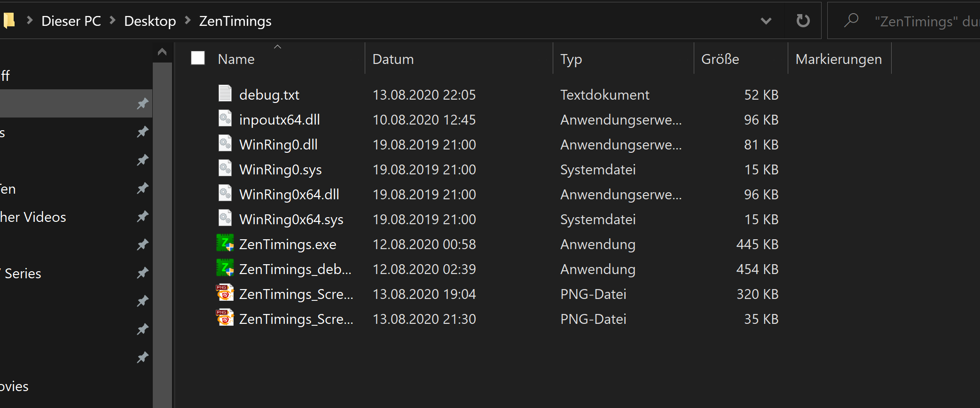The image size is (980, 408).
Task: Select the ZenTimings.exe application icon
Action: pos(225,243)
